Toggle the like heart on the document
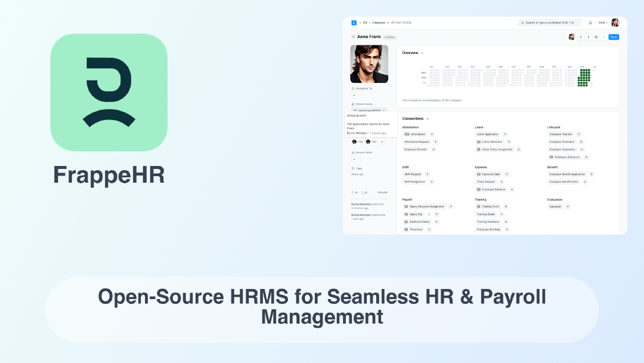The width and height of the screenshot is (644, 363). 352,192
